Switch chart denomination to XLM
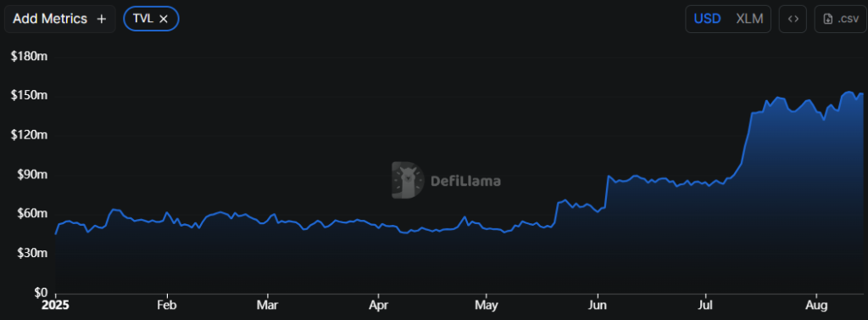The image size is (868, 320). coord(749,19)
